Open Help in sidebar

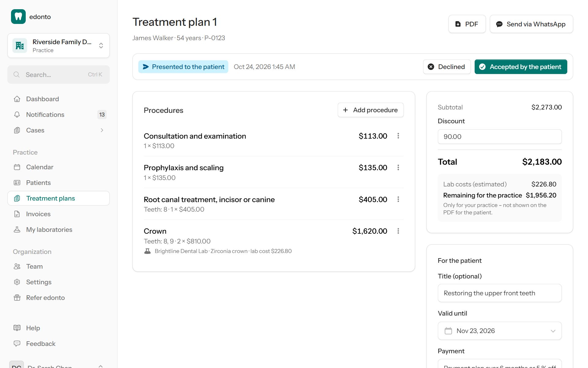58,328
